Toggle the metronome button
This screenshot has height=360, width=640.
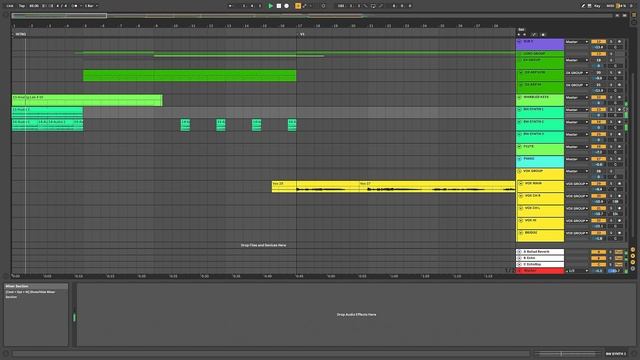pyautogui.click(x=76, y=6)
